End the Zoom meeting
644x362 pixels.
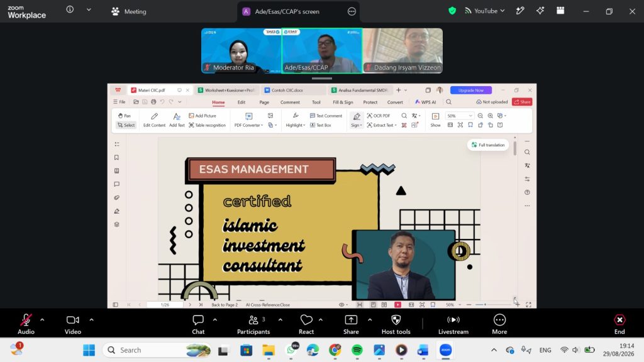(619, 324)
